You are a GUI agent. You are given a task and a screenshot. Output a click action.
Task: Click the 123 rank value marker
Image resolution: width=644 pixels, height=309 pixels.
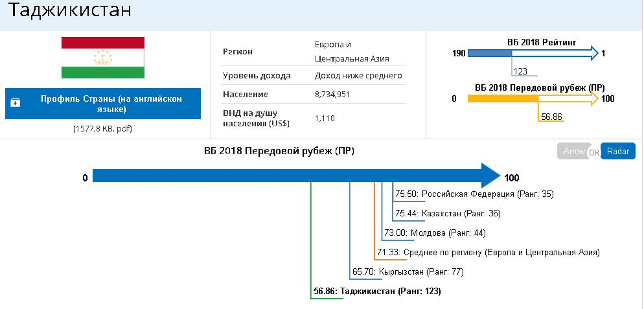[x=520, y=71]
